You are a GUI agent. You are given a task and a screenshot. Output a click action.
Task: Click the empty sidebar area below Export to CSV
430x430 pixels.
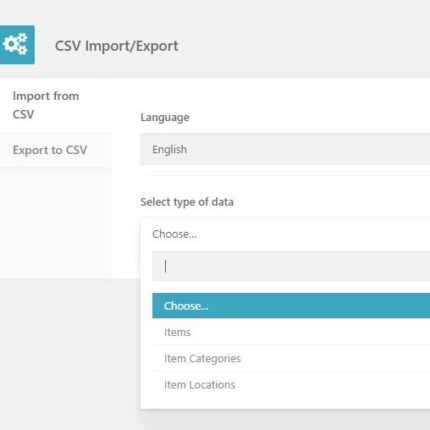[x=55, y=223]
